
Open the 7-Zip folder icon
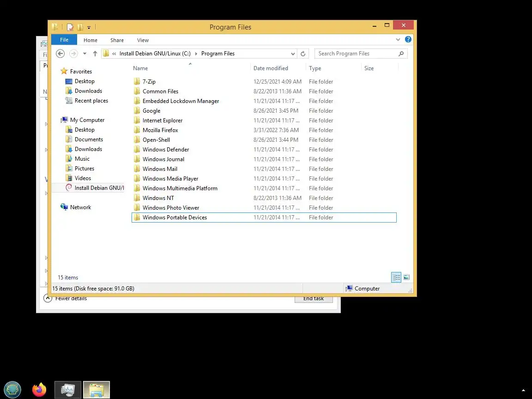(x=137, y=81)
